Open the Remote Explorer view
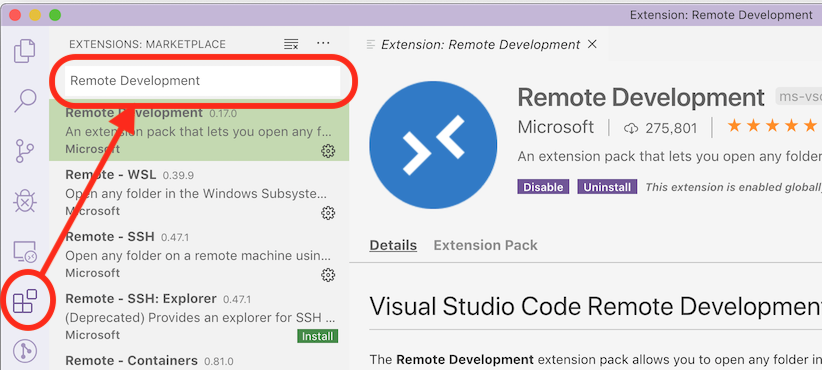 [x=25, y=252]
